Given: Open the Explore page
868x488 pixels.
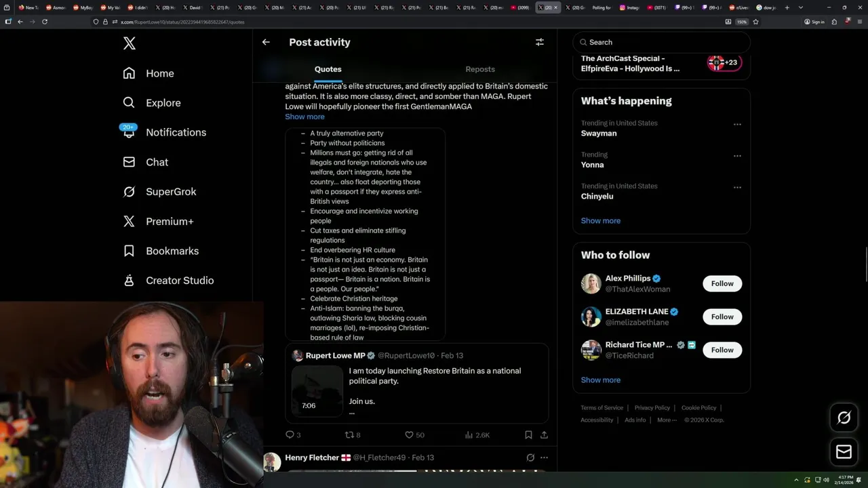Looking at the screenshot, I should (x=152, y=103).
